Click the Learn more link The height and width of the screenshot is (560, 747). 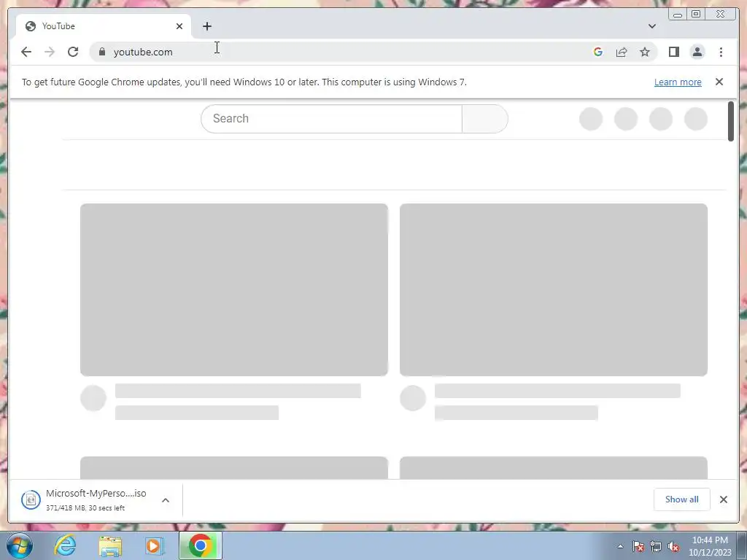(x=678, y=82)
